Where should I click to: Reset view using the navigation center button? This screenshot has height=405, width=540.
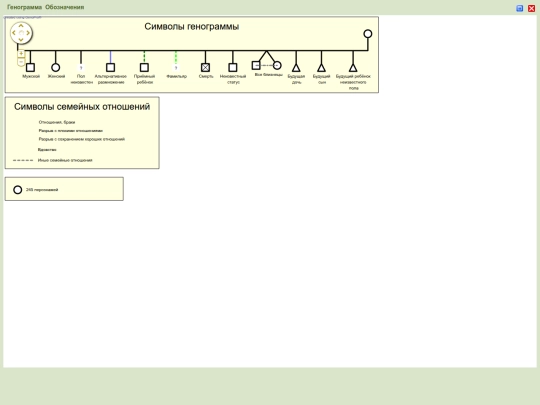(x=21, y=33)
